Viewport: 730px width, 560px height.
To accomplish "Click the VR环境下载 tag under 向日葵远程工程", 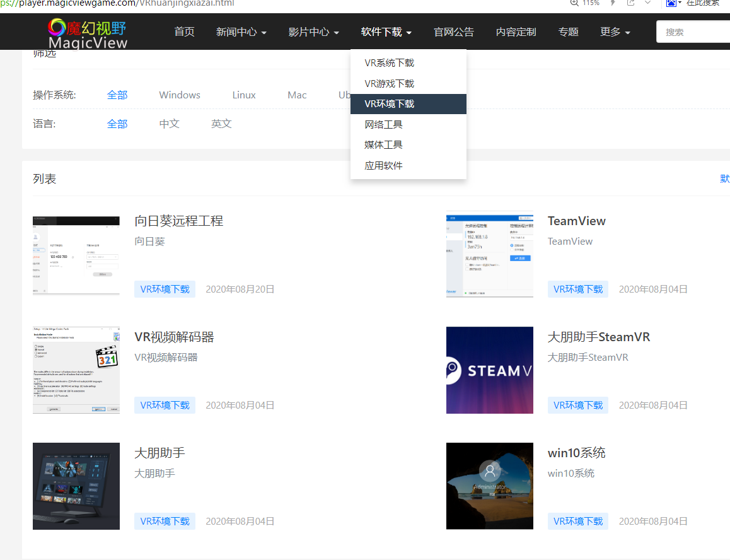I will click(x=165, y=289).
